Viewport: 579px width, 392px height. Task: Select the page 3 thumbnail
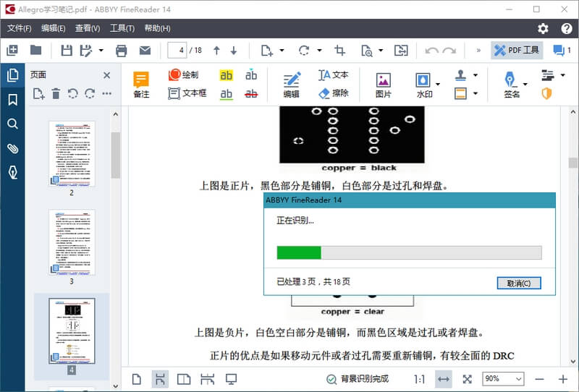(x=72, y=242)
